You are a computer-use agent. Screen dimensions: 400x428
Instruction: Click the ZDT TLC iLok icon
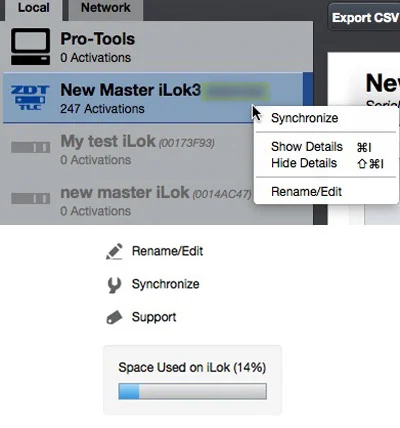pos(30,98)
